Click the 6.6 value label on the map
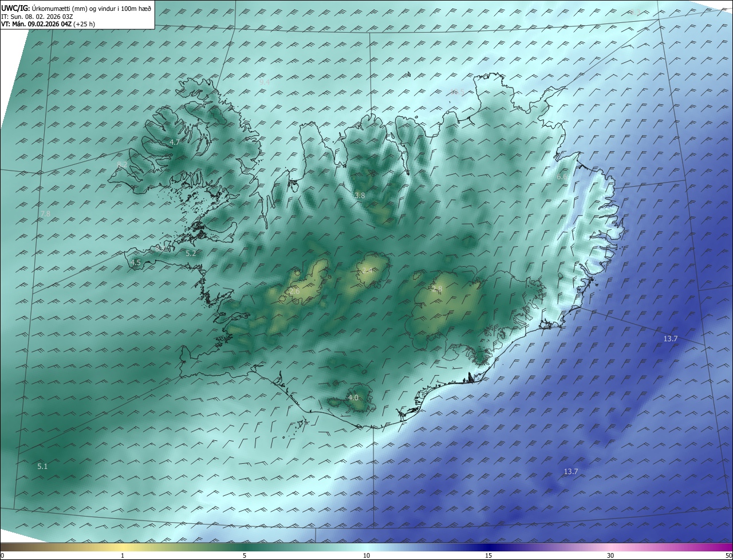733x560 pixels. pyautogui.click(x=562, y=178)
